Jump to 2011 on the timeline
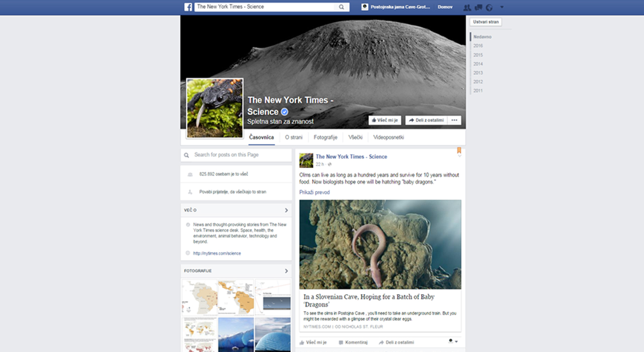644x352 pixels. point(478,91)
